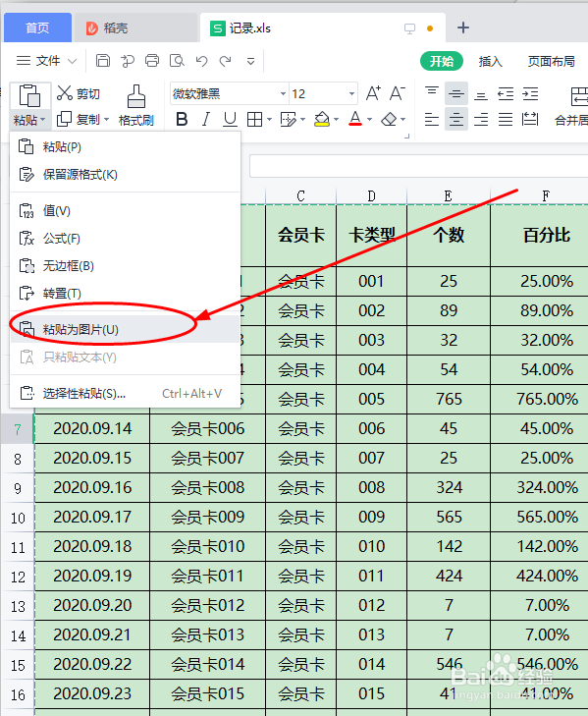Click the Merge and Center icon

coord(579,96)
